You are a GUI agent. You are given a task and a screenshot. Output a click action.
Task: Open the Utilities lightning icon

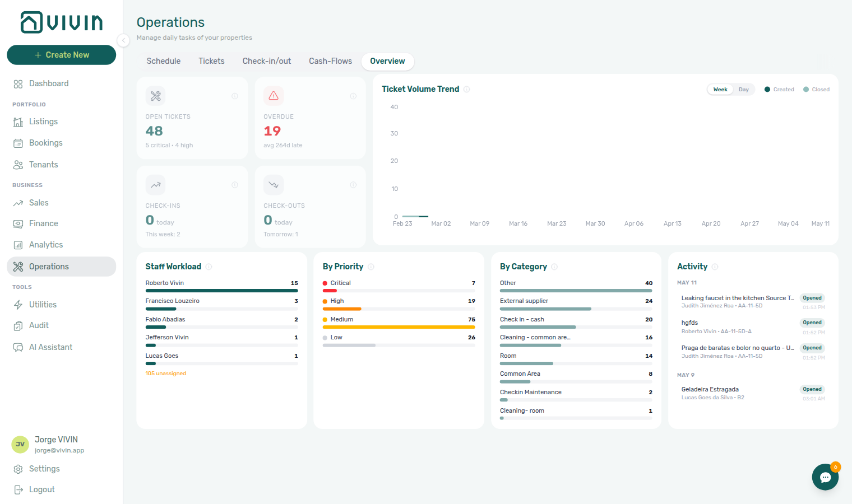click(18, 305)
